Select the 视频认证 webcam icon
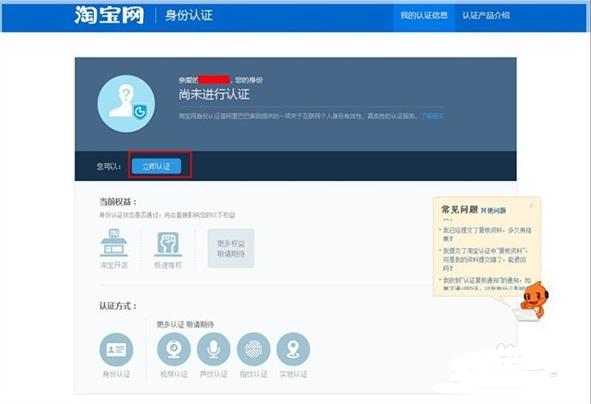 pyautogui.click(x=174, y=349)
